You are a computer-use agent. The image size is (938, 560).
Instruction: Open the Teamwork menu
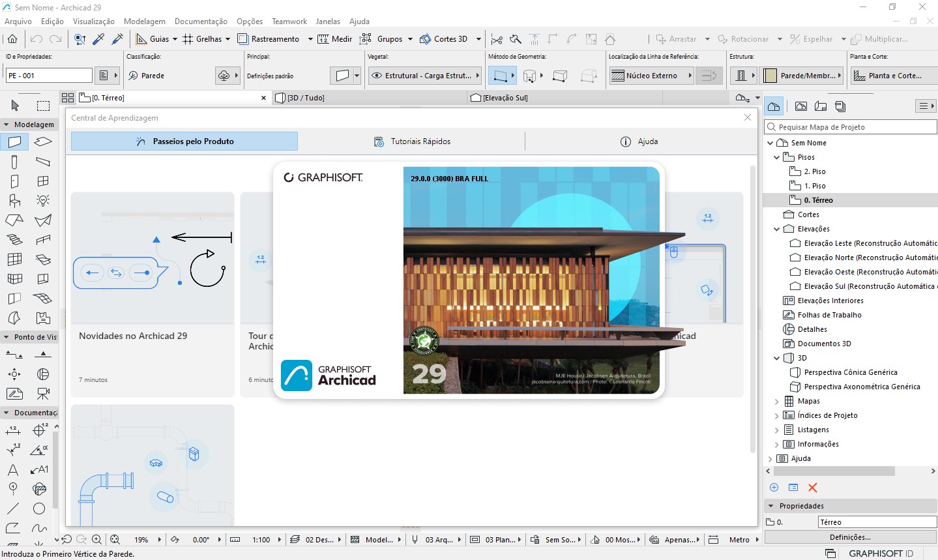(x=289, y=21)
